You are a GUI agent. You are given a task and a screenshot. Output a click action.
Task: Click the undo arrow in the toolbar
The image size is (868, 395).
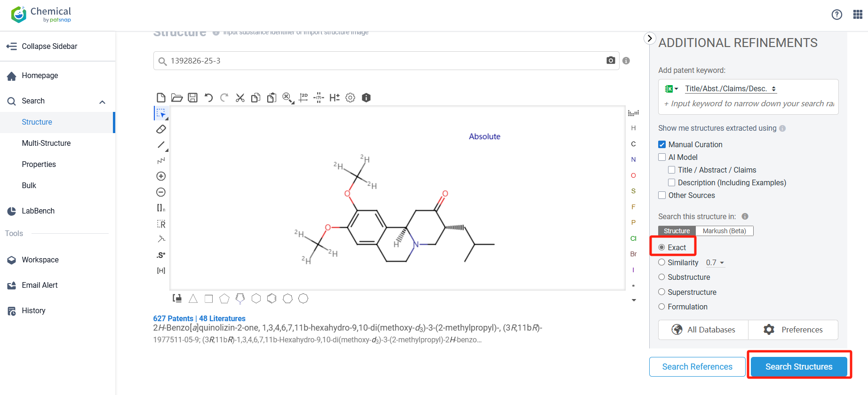pyautogui.click(x=208, y=97)
